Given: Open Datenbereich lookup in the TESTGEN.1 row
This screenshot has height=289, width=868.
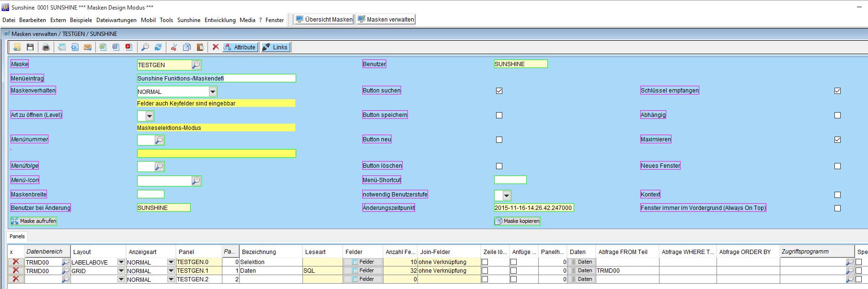Looking at the screenshot, I should pyautogui.click(x=66, y=271).
